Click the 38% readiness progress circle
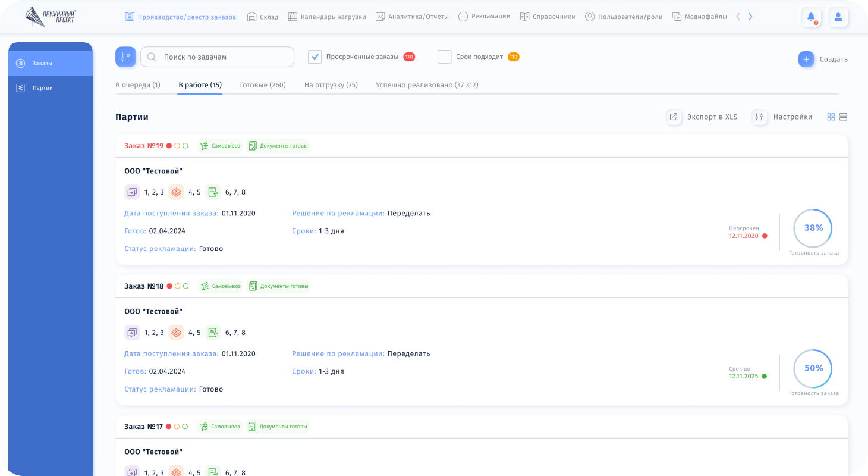The image size is (868, 476). pos(813,228)
